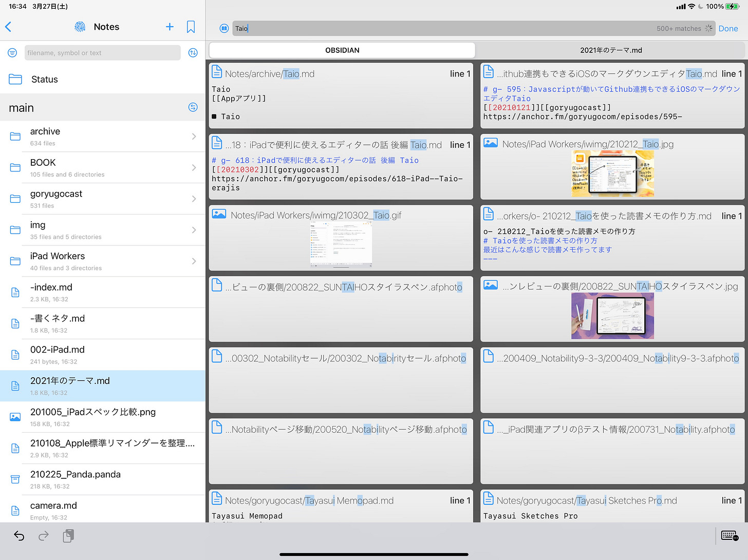Tap image icon of 210212_Taio.jpg result
Viewport: 748px width, 560px height.
click(491, 143)
